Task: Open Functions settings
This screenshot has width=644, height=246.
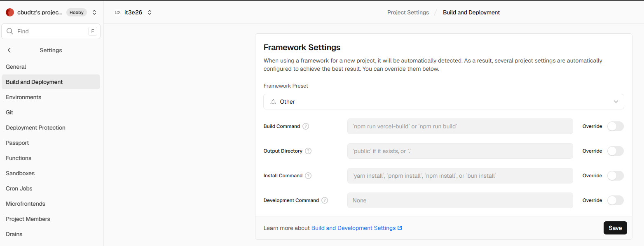Action: pos(51,158)
